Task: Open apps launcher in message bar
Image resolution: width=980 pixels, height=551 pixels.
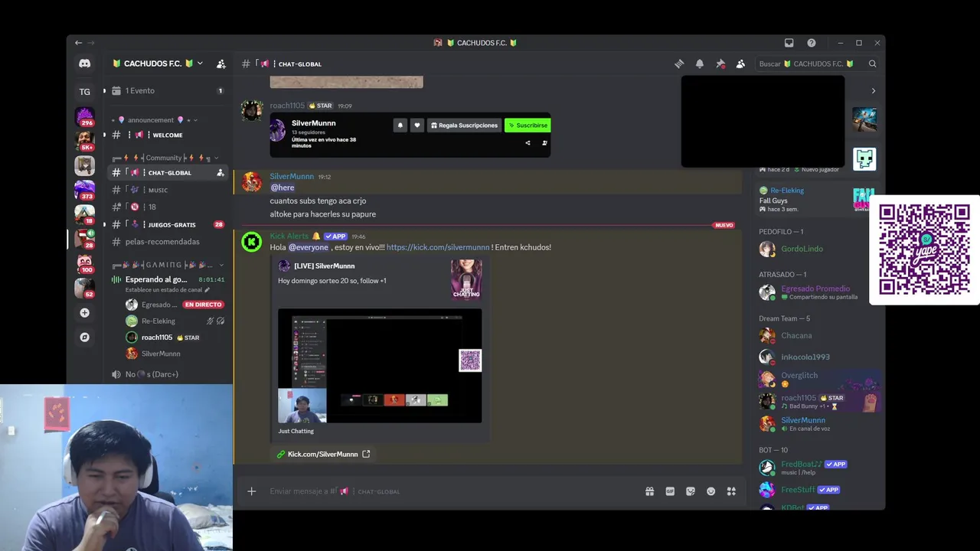Action: coord(731,491)
